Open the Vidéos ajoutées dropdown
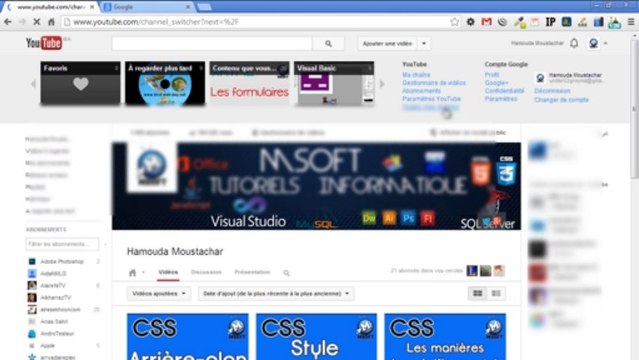 point(159,294)
